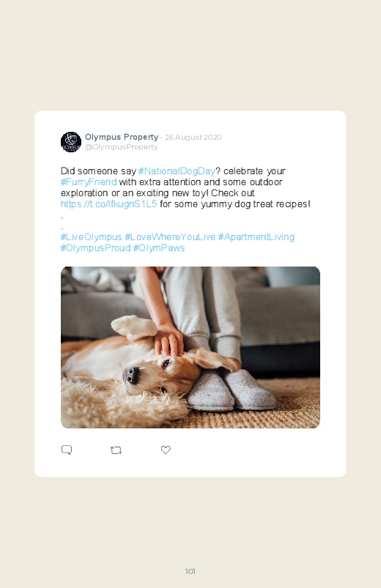The width and height of the screenshot is (381, 588).
Task: Click the grey slippers in the photo
Action: (231, 390)
